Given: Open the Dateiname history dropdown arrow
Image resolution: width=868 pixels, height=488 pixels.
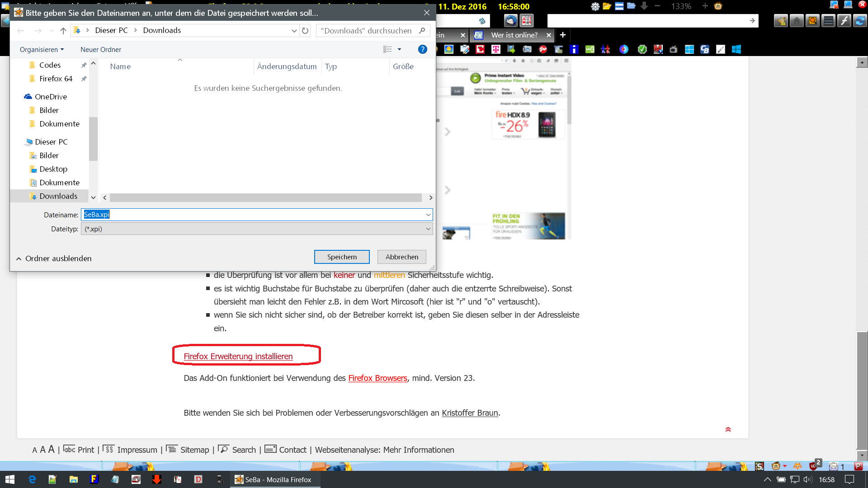Looking at the screenshot, I should coord(428,215).
